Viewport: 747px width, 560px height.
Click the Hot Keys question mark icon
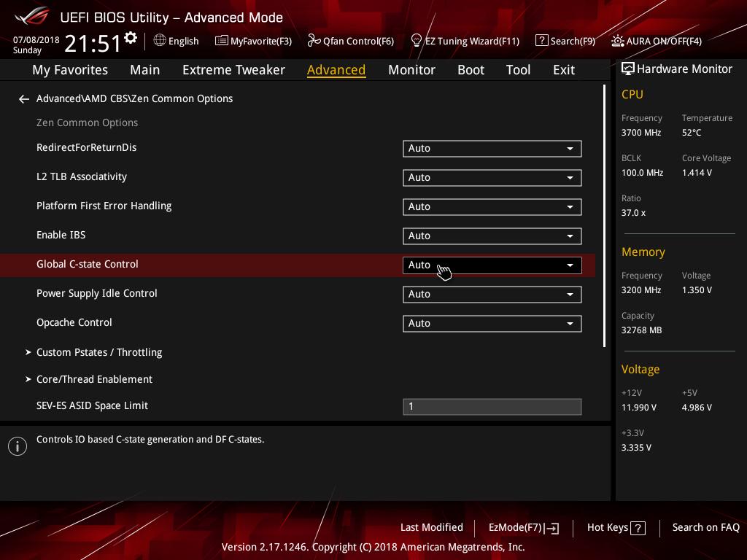tap(638, 528)
